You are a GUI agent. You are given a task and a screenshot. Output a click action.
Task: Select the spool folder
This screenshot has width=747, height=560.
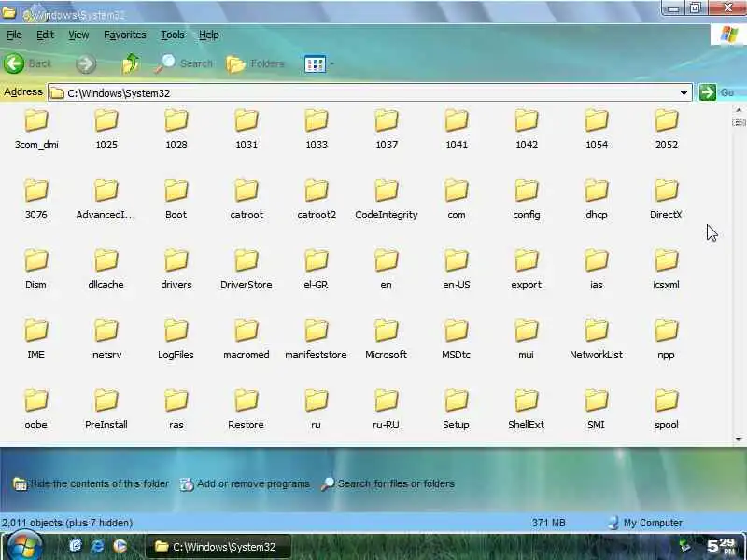(666, 409)
